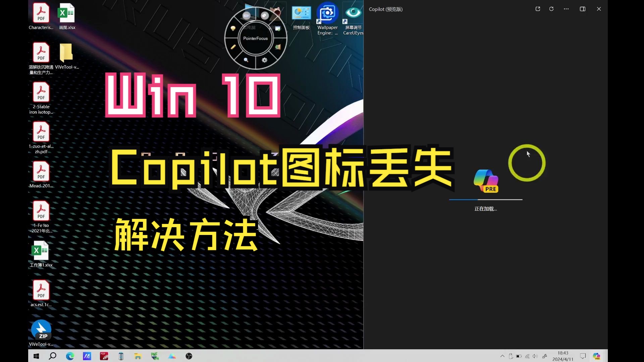Click safely remove USB tray icon
Screen dimensions: 644x362
pos(511,356)
